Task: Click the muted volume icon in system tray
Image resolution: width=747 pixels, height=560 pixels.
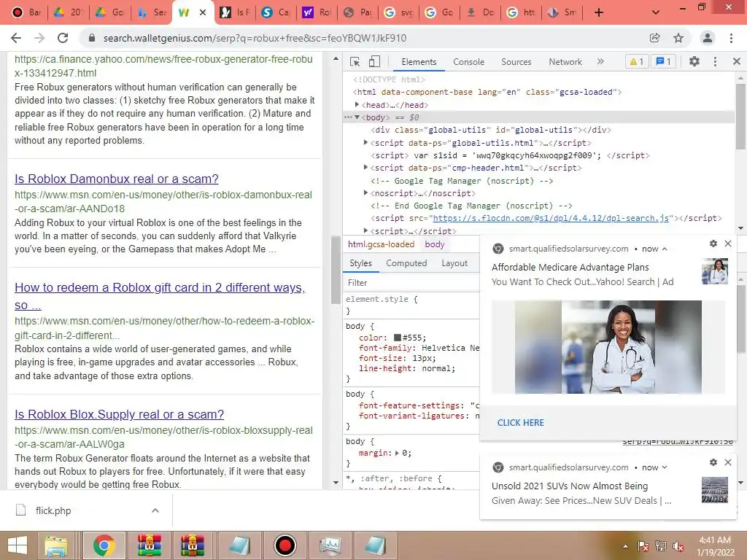Action: (679, 547)
